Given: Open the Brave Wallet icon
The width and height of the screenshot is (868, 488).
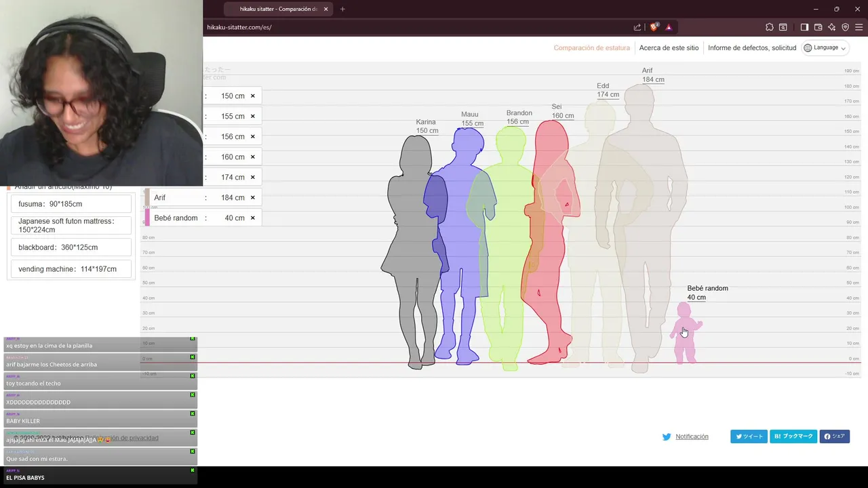Looking at the screenshot, I should point(818,27).
